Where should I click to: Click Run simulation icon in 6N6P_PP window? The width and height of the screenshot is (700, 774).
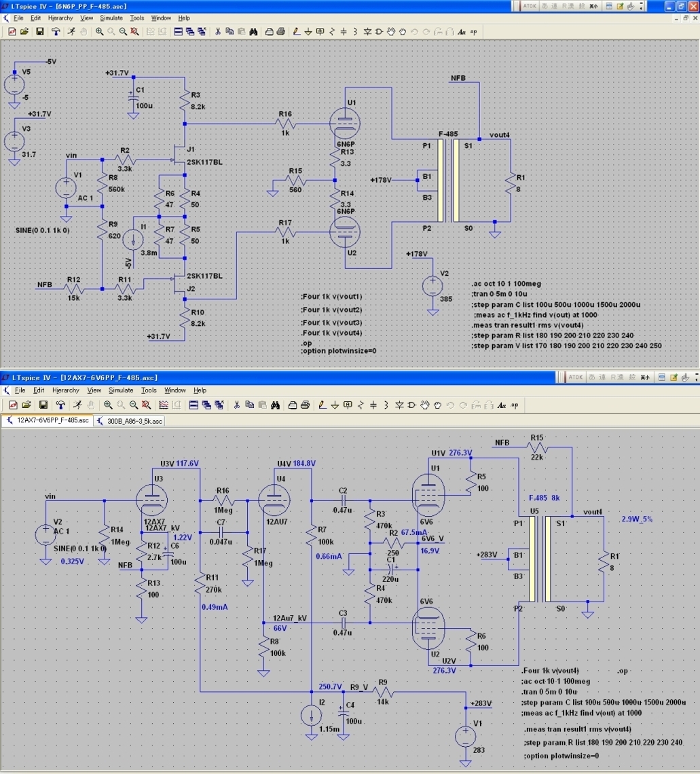[70, 31]
